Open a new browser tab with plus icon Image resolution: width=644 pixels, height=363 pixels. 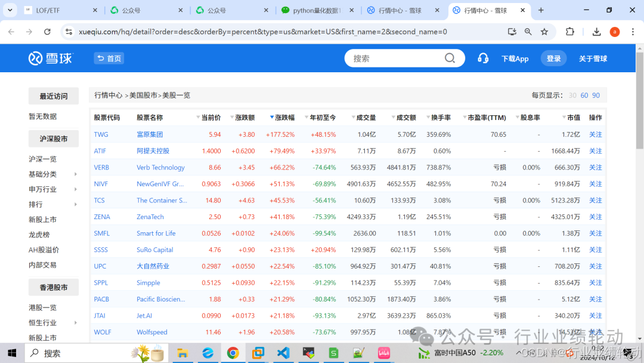[x=541, y=10]
